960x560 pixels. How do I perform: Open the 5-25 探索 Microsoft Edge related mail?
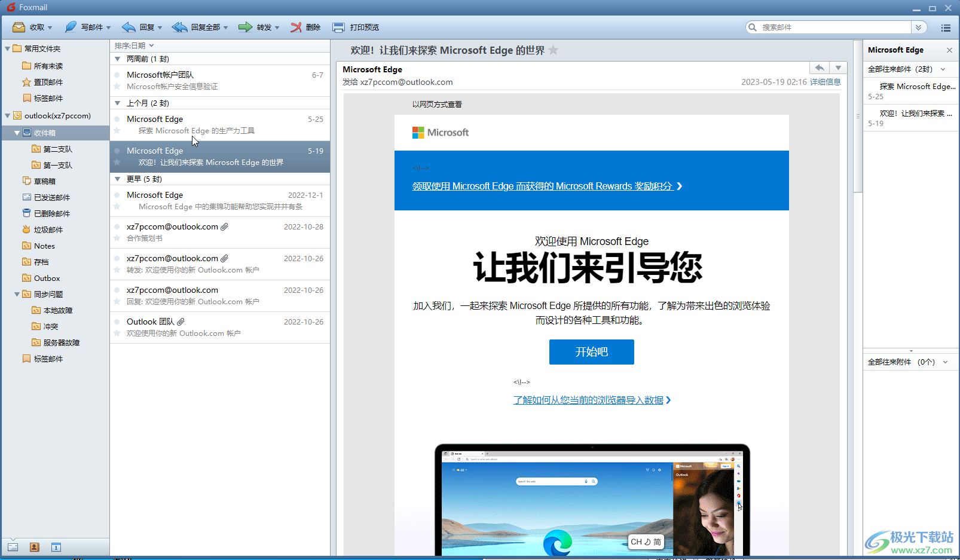click(911, 91)
